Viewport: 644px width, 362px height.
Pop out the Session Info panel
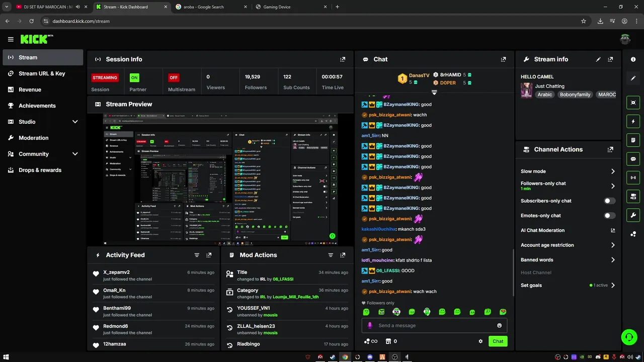[x=343, y=59]
